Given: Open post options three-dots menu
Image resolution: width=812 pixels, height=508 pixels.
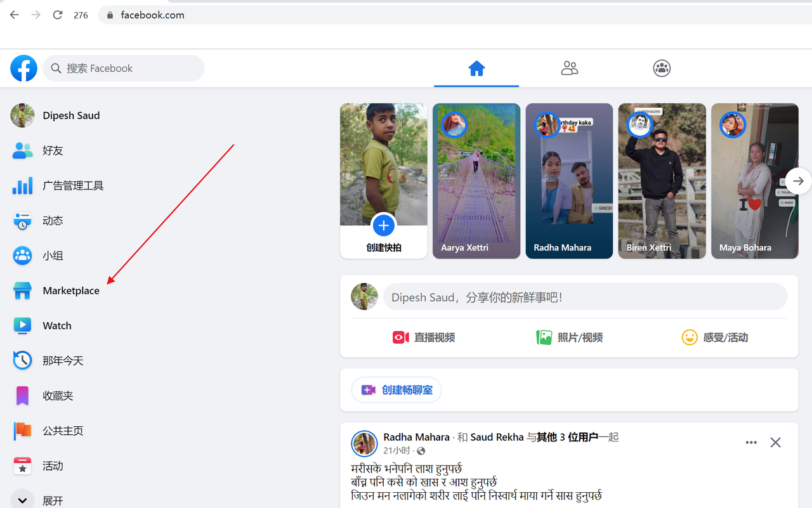Looking at the screenshot, I should click(751, 442).
